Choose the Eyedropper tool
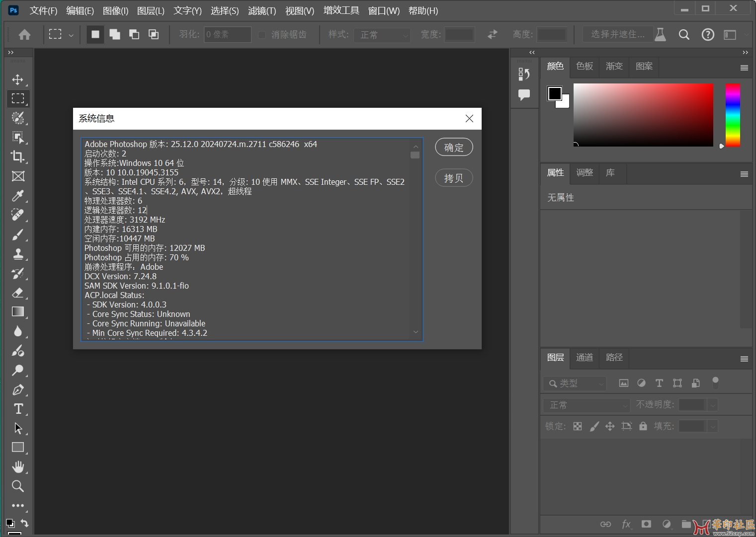The height and width of the screenshot is (537, 756). (x=18, y=196)
